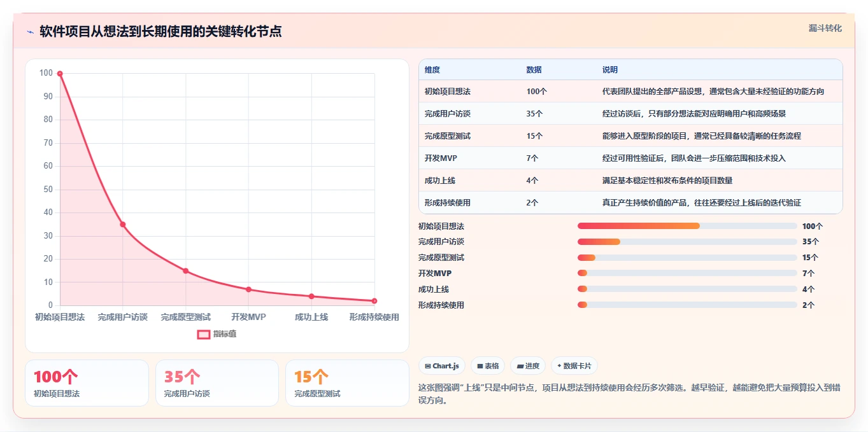Select the 形成持续使用 table row cell

pyautogui.click(x=448, y=203)
